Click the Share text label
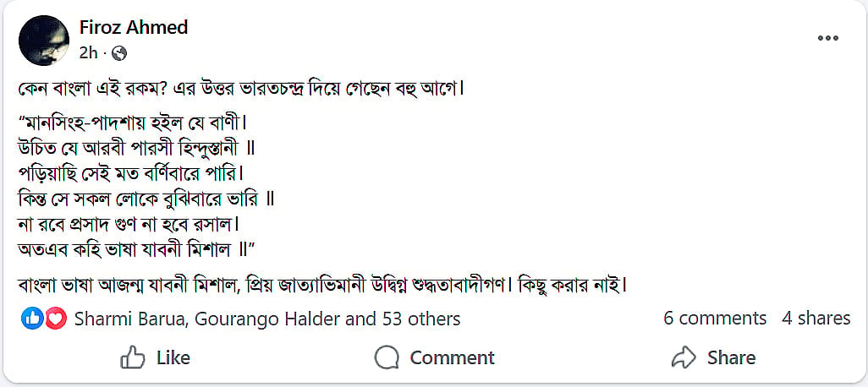 coord(731,357)
